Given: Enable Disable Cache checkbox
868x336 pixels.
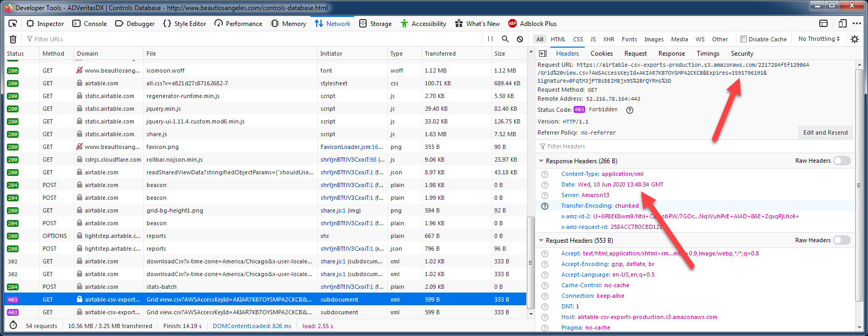Looking at the screenshot, I should [x=743, y=39].
